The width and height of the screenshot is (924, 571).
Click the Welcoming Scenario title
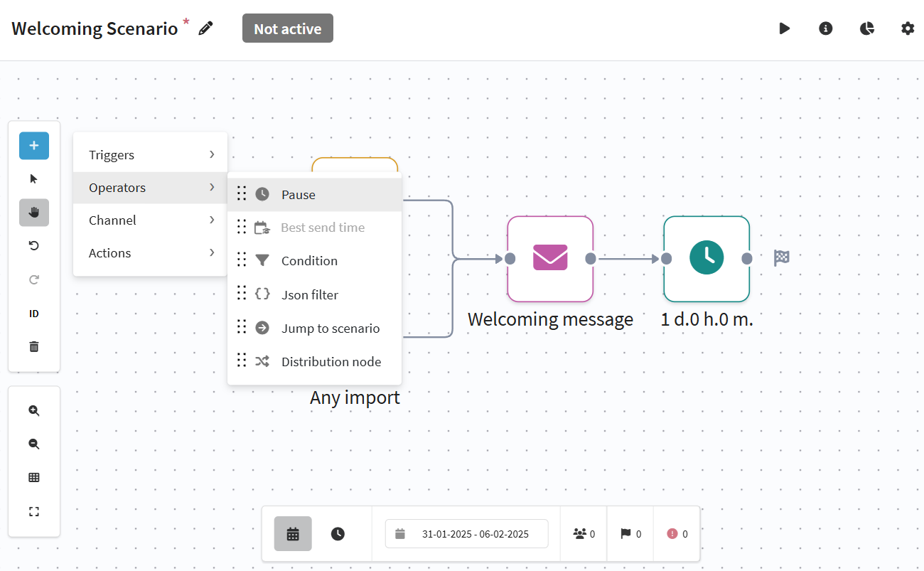[x=95, y=28]
